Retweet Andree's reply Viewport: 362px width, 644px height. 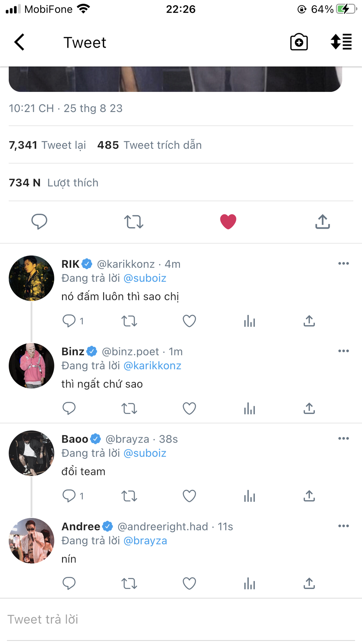[x=129, y=584]
